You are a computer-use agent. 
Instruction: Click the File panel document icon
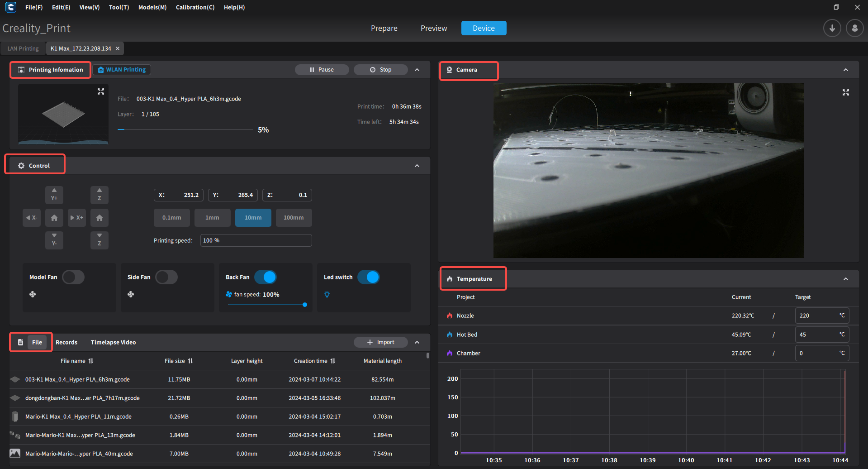pos(20,342)
